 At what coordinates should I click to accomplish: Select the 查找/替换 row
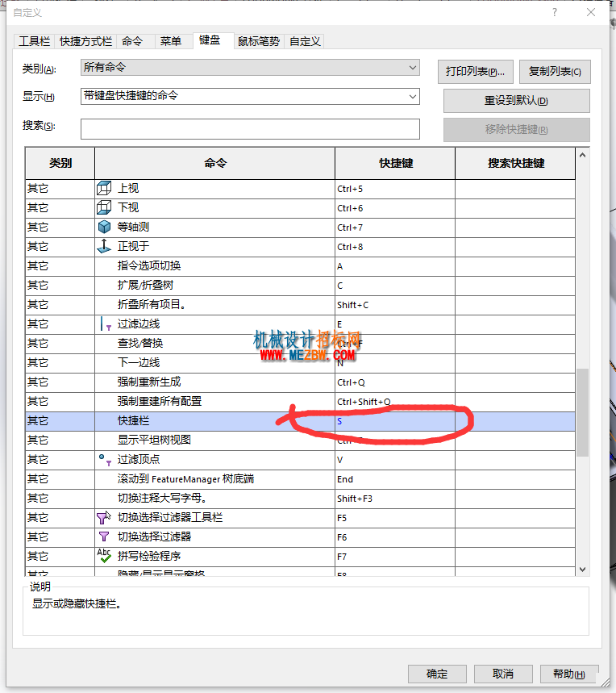(x=300, y=344)
